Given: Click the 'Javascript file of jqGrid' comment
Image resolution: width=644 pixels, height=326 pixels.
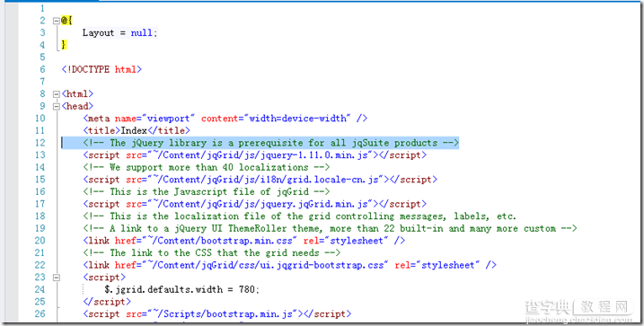Looking at the screenshot, I should (207, 192).
